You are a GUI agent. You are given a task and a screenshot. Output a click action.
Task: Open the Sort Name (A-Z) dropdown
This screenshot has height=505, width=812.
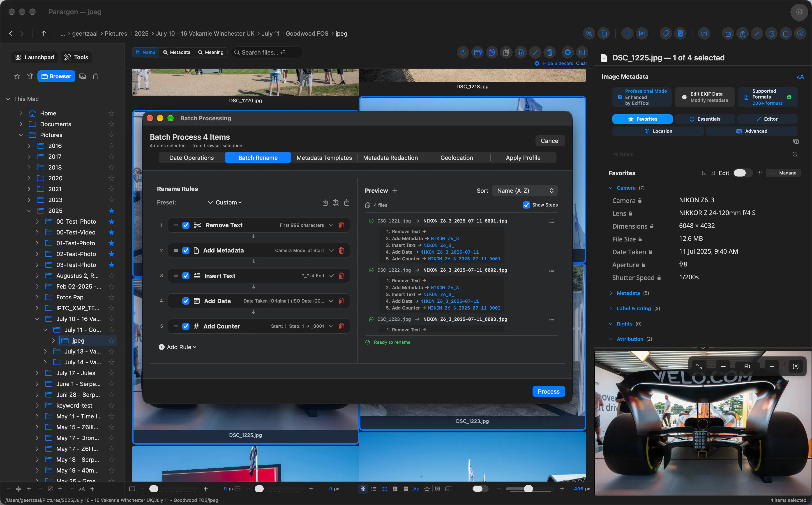[x=525, y=191]
